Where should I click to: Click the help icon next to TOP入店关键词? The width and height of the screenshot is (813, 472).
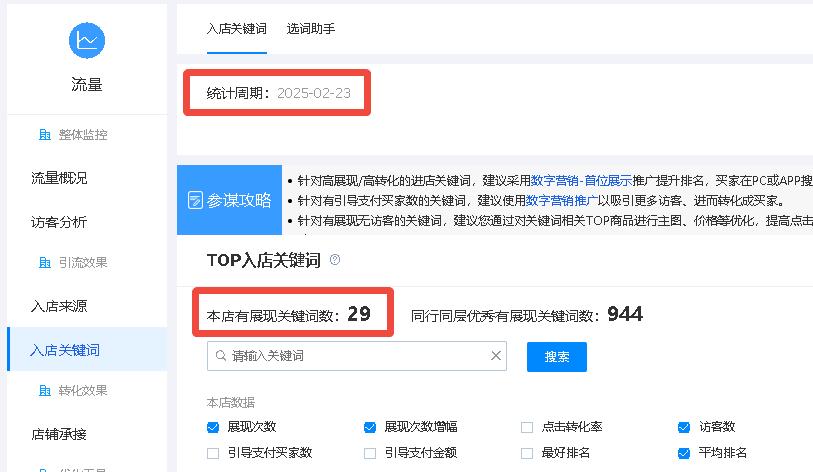[x=335, y=259]
